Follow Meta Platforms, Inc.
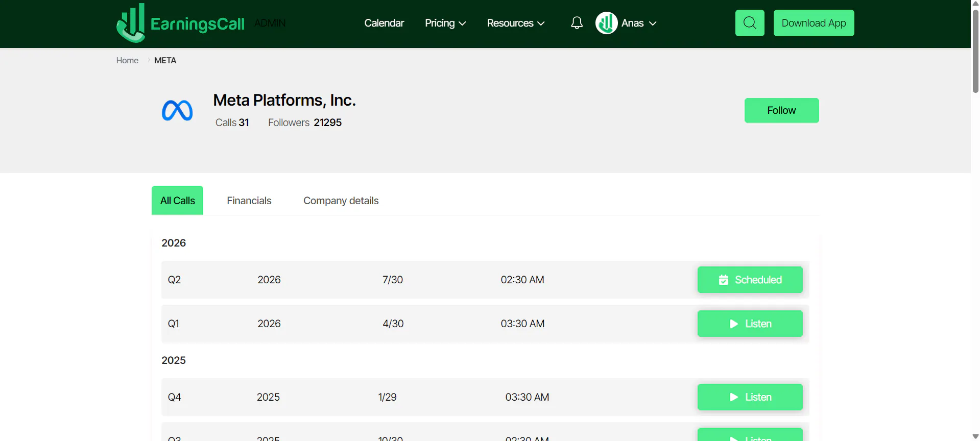 781,110
